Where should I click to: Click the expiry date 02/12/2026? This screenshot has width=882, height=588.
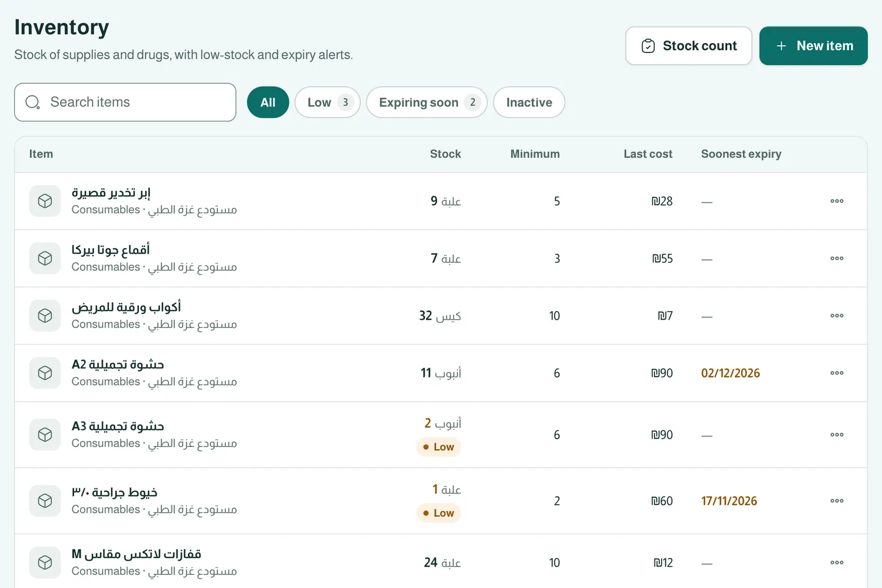pyautogui.click(x=730, y=373)
